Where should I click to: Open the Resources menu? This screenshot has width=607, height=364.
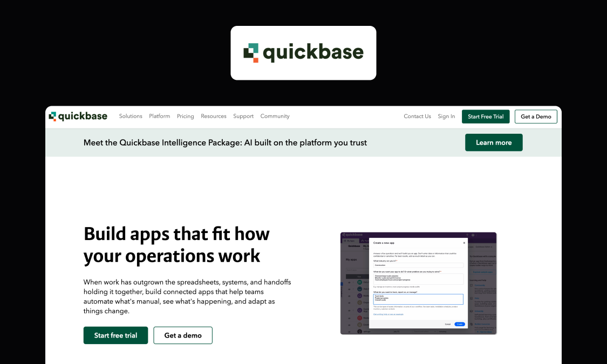point(213,116)
